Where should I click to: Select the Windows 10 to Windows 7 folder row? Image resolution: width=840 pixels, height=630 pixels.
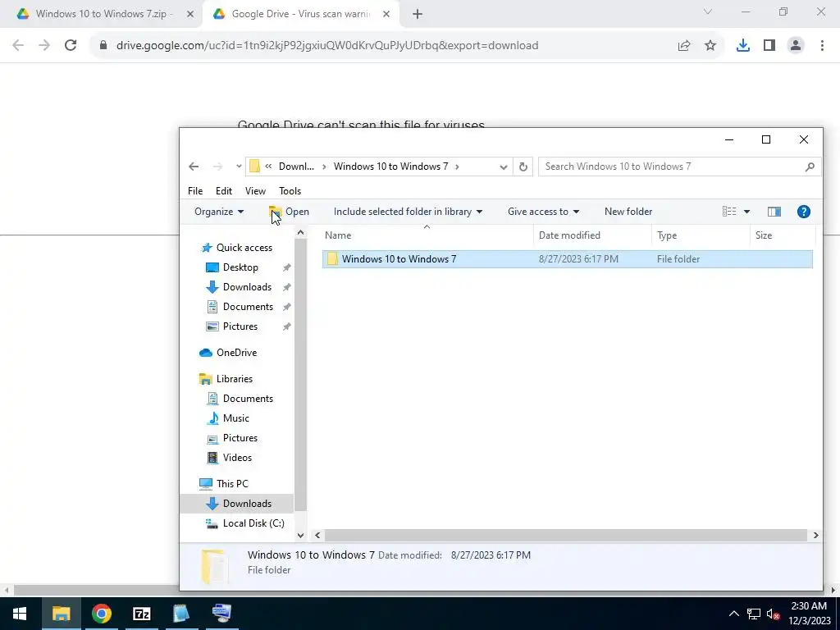tap(568, 259)
